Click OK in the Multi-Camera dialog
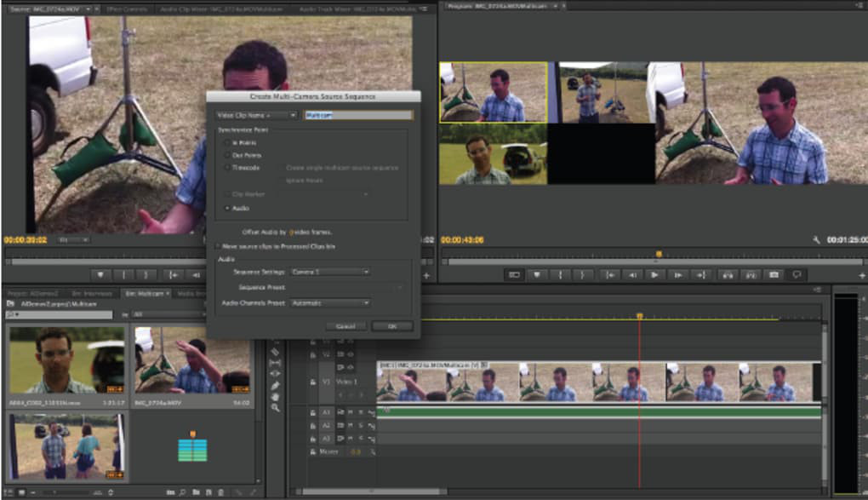The width and height of the screenshot is (868, 500). 392,326
